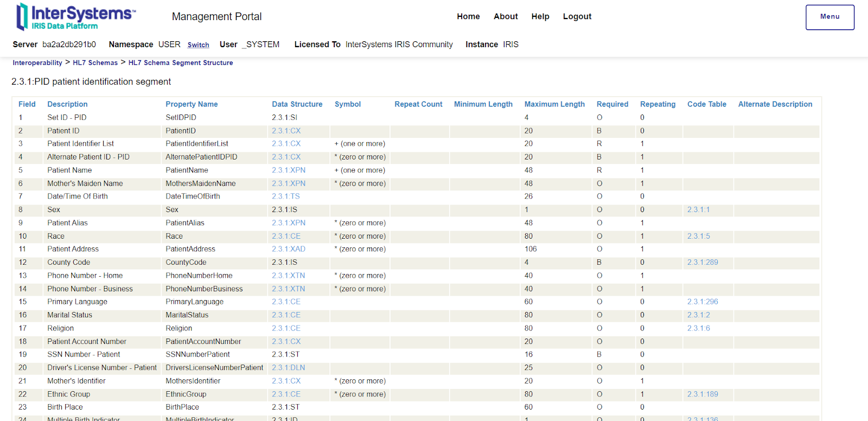Click the Property Name column header
This screenshot has width=868, height=421.
192,104
